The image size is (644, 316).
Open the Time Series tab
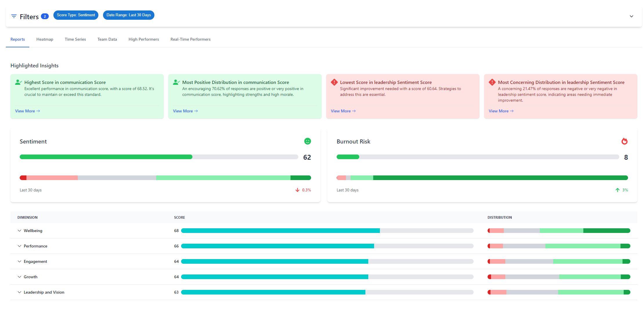[x=75, y=39]
